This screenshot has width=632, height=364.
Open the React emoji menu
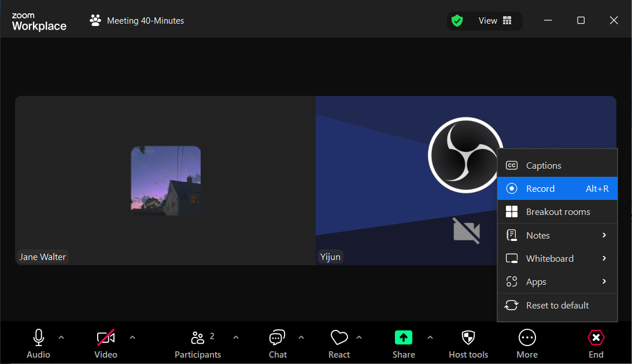(x=339, y=344)
